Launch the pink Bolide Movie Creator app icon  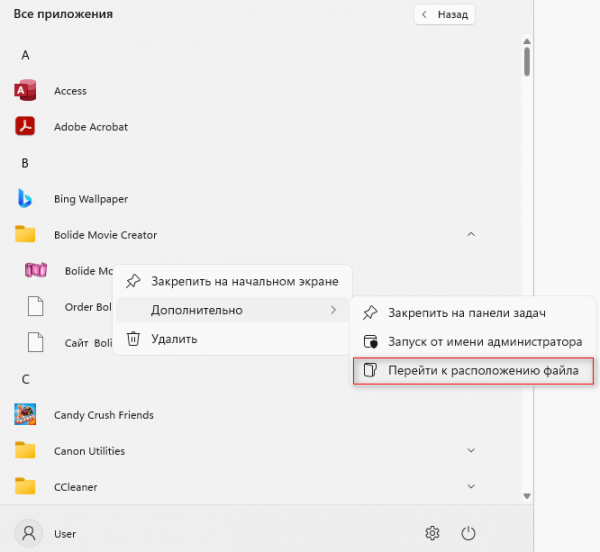pyautogui.click(x=36, y=270)
